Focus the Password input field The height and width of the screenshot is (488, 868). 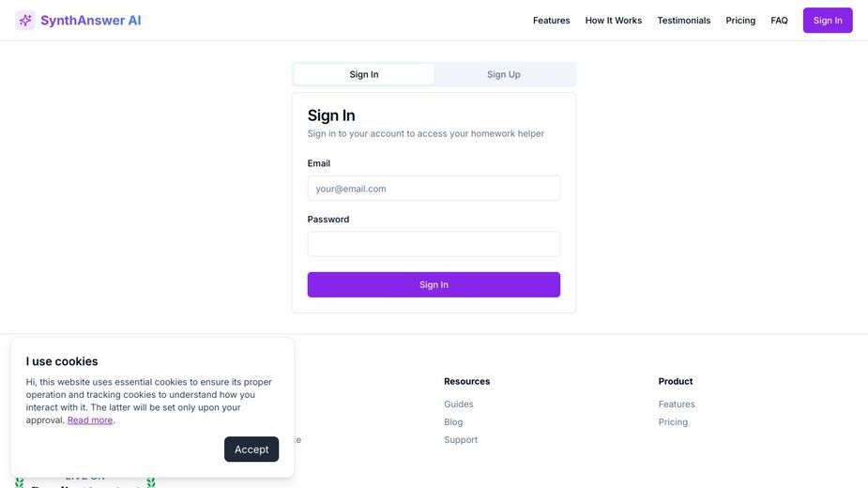434,244
